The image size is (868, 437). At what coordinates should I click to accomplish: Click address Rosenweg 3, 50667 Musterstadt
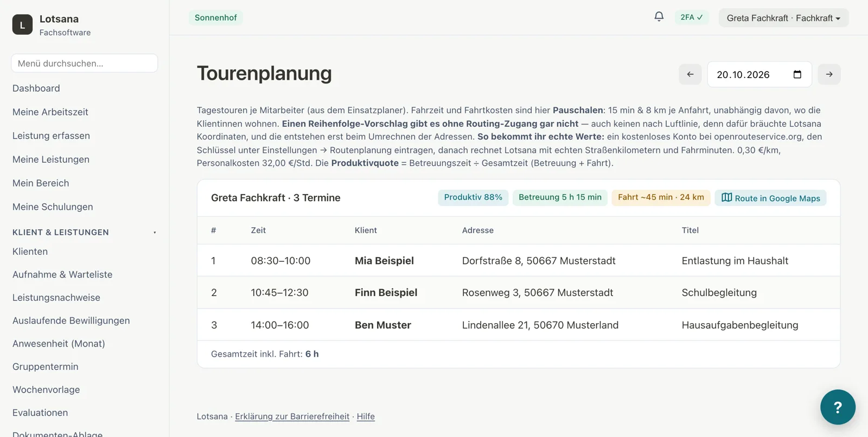pos(538,293)
